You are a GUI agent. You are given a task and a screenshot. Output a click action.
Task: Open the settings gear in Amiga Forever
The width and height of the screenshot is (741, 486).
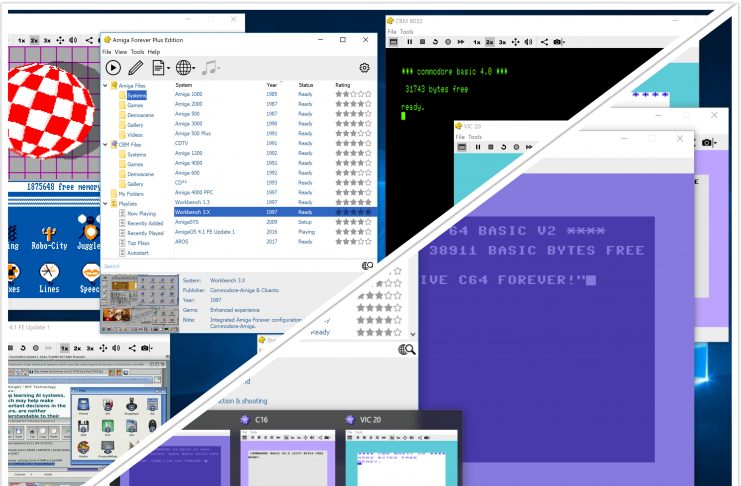[x=364, y=68]
